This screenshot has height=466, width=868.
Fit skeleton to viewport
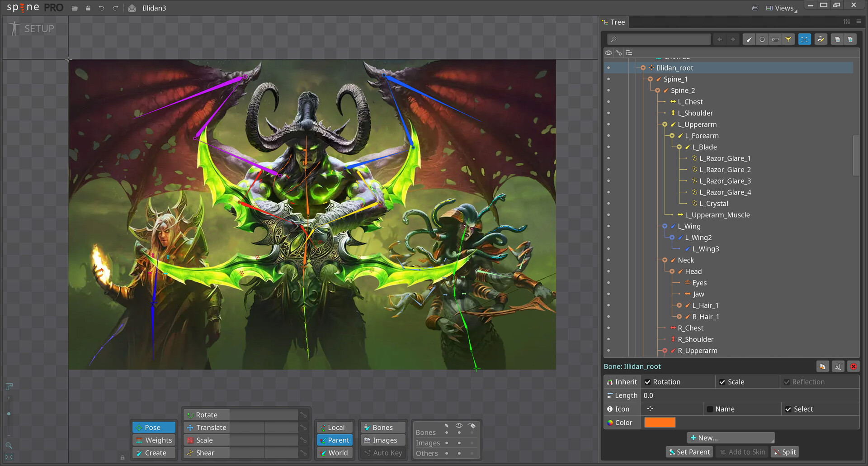[9, 457]
